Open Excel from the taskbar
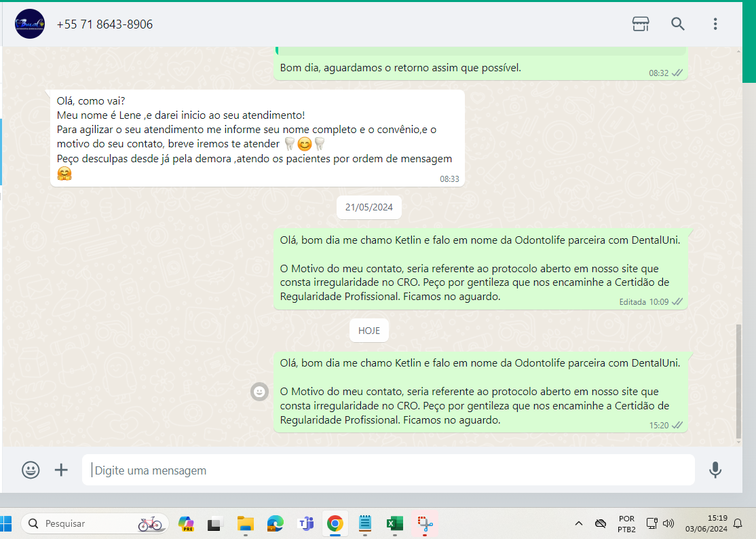This screenshot has height=539, width=756. (x=395, y=523)
